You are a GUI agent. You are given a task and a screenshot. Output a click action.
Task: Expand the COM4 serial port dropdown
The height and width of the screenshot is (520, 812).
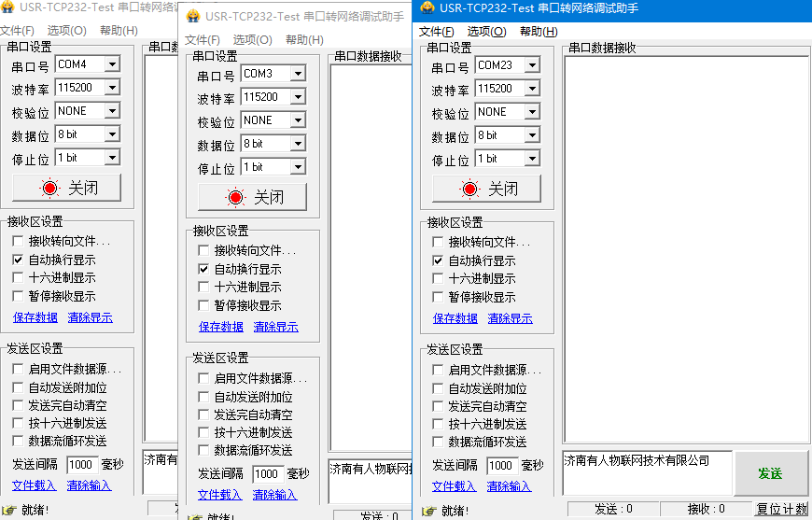(112, 64)
